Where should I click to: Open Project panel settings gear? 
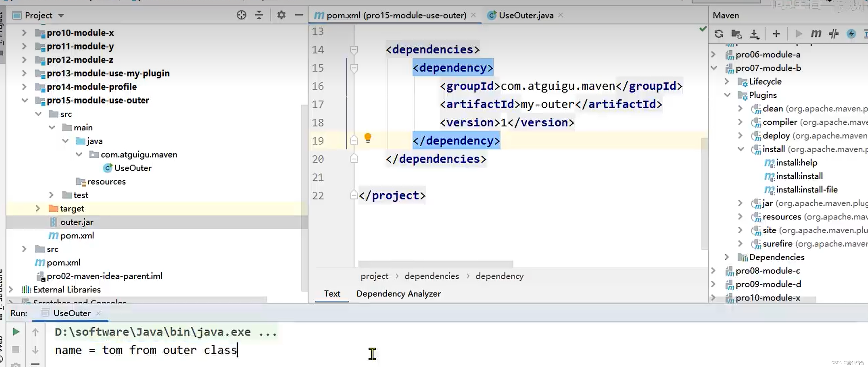(x=281, y=15)
